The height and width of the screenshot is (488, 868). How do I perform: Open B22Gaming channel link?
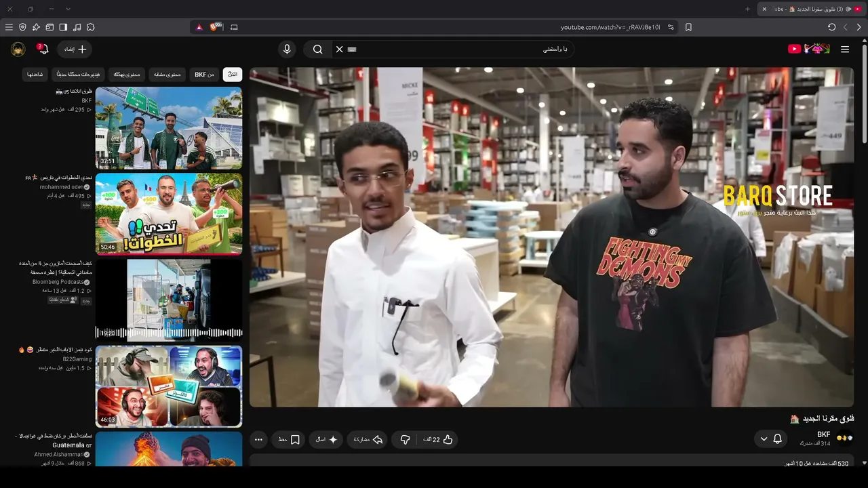tap(77, 359)
